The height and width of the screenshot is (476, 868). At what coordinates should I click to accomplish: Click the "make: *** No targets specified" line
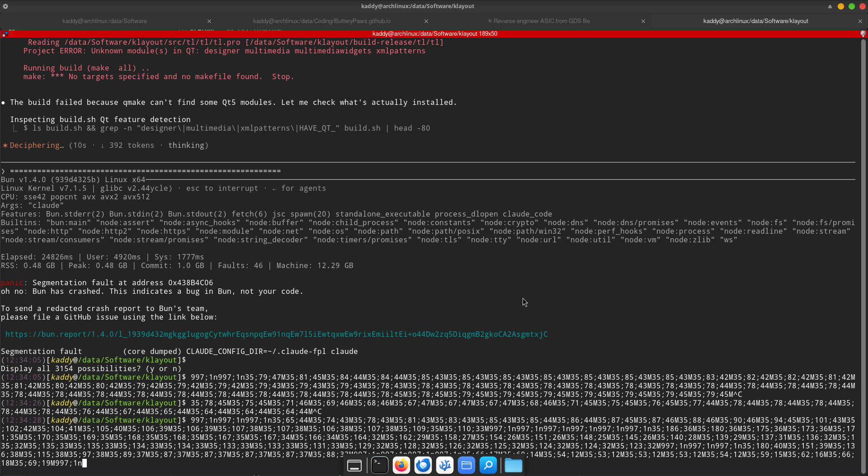159,77
